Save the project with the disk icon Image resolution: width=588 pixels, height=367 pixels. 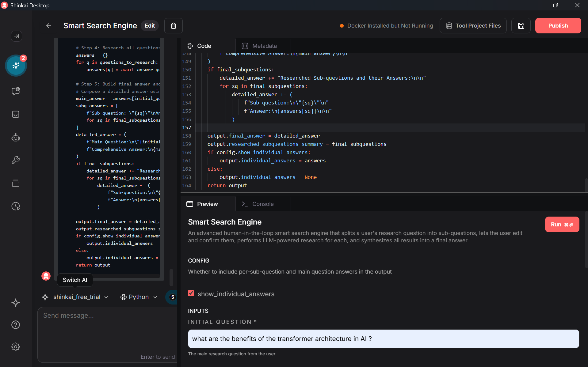tap(521, 25)
